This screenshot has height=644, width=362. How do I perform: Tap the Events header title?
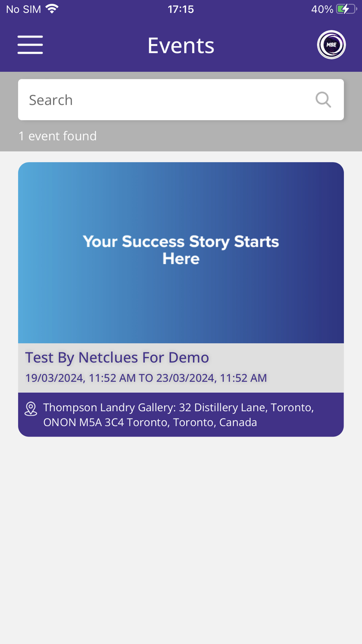click(181, 45)
